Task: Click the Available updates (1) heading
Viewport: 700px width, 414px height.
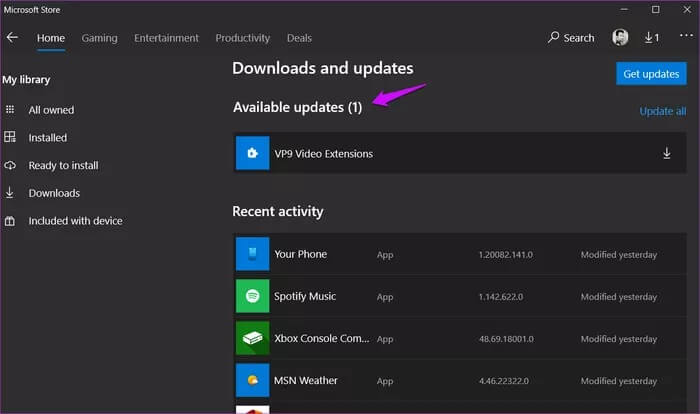Action: (x=297, y=107)
